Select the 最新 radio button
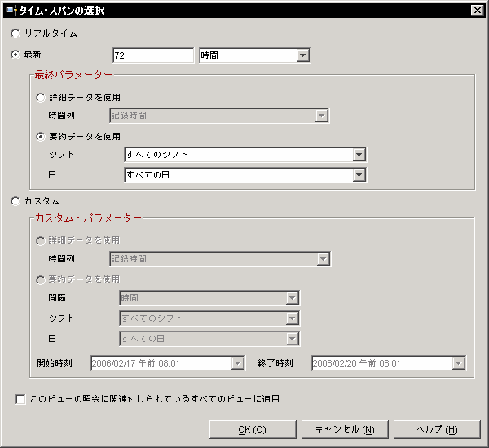Viewport: 489px width, 448px height. 16,55
